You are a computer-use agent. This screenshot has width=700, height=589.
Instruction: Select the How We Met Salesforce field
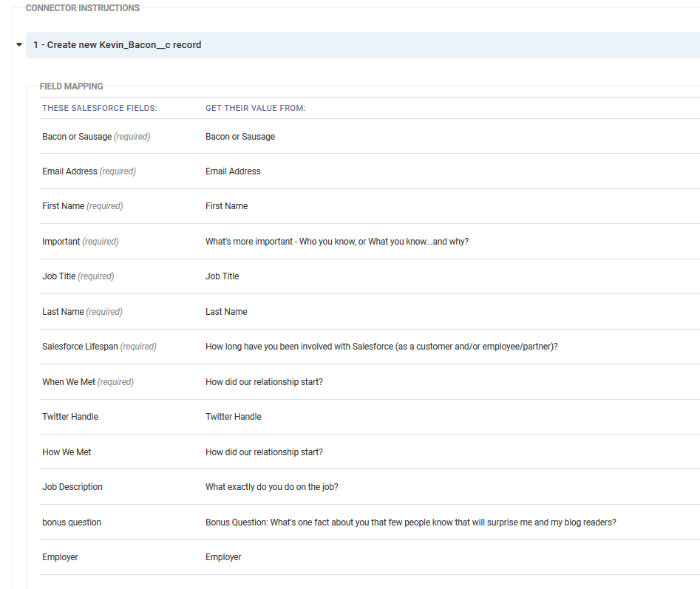(67, 452)
